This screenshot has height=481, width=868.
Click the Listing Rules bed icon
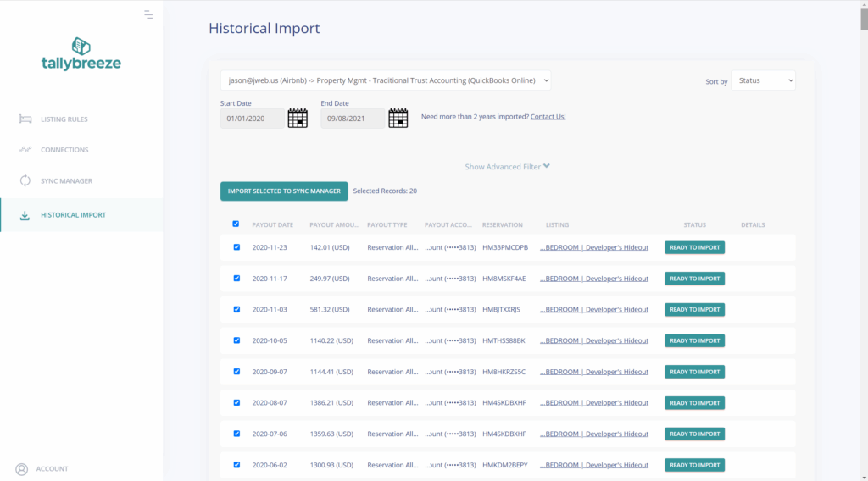[x=25, y=119]
